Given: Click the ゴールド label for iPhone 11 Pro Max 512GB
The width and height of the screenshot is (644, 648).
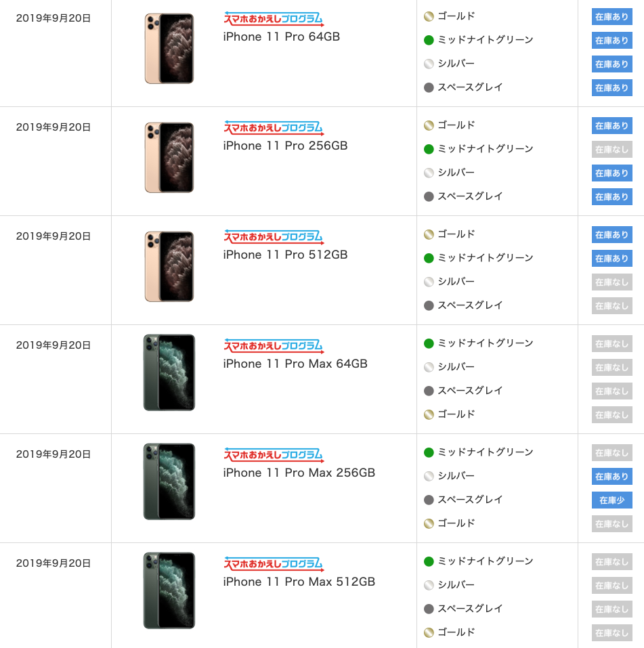Looking at the screenshot, I should coord(456,632).
